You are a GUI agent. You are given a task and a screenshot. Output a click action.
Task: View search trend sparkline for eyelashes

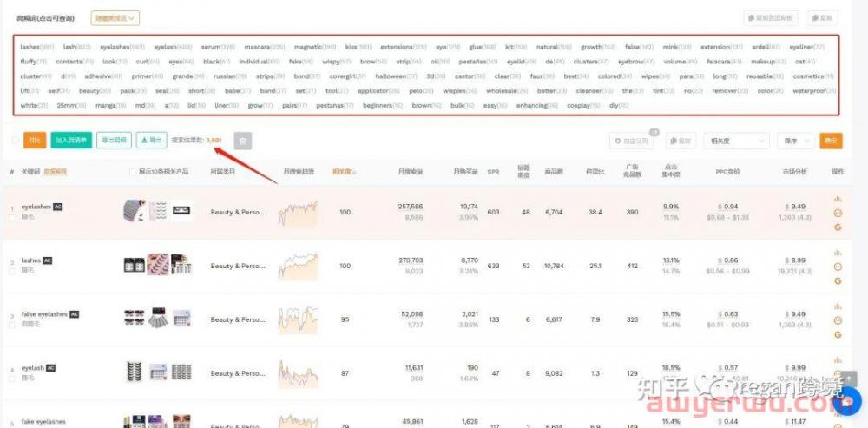(298, 214)
